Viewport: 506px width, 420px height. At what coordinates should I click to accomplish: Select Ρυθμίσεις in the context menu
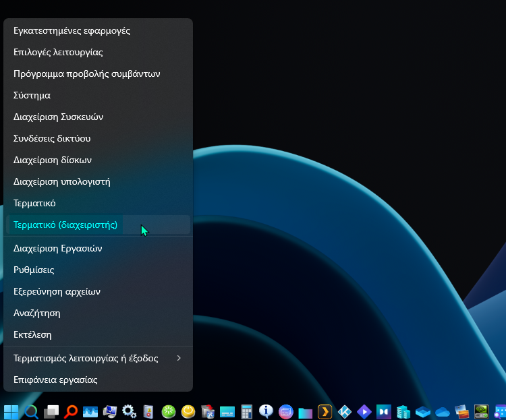[x=34, y=270]
